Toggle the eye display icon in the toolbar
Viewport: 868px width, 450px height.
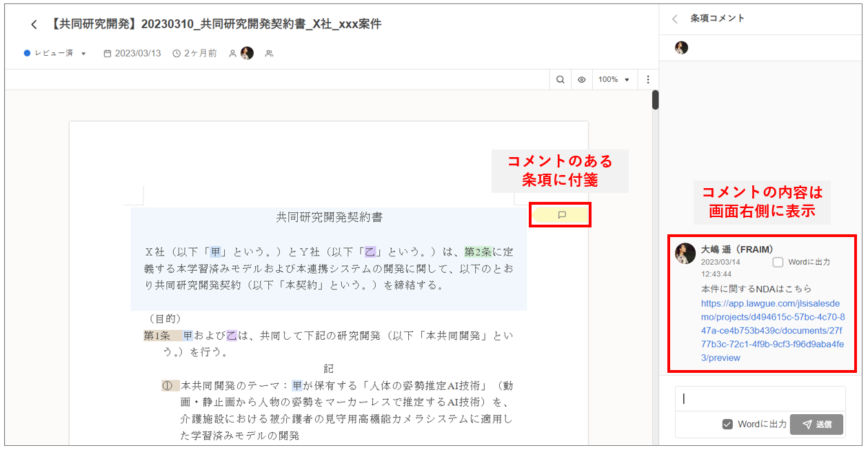point(581,80)
